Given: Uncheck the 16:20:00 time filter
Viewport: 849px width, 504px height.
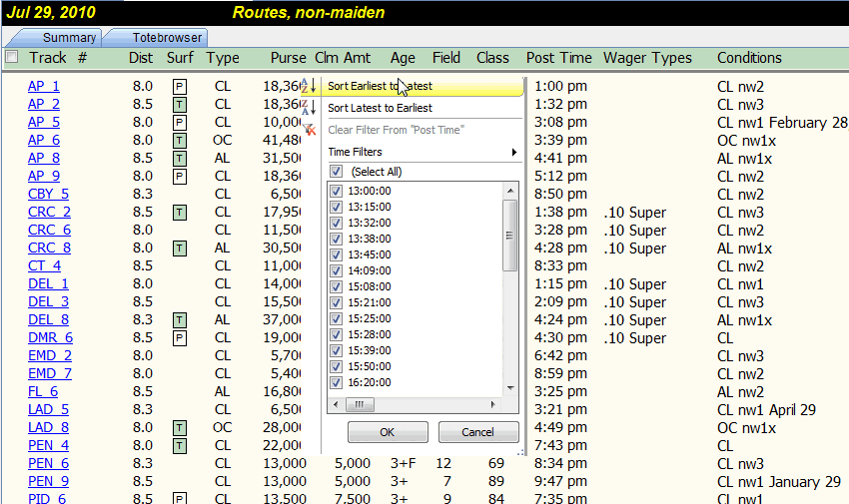Looking at the screenshot, I should pyautogui.click(x=336, y=382).
